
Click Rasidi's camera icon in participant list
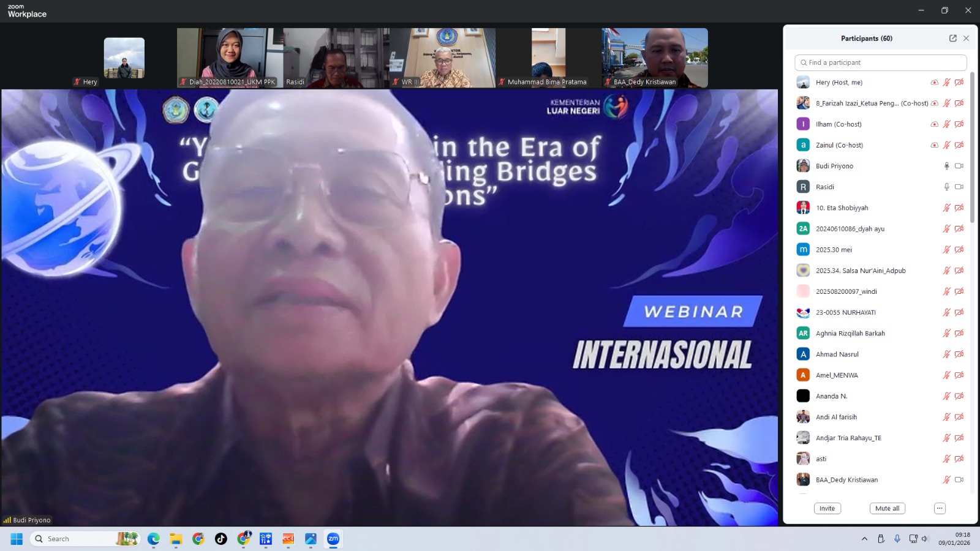click(959, 187)
